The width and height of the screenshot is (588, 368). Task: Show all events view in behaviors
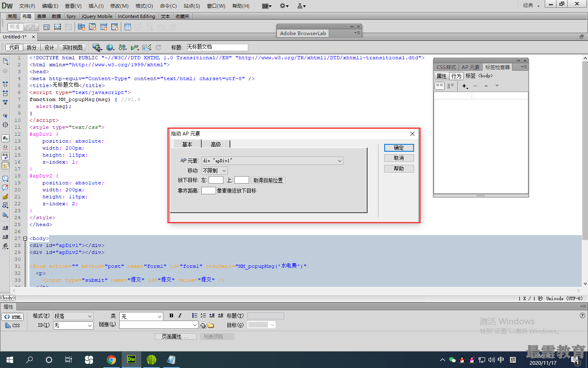(x=450, y=86)
